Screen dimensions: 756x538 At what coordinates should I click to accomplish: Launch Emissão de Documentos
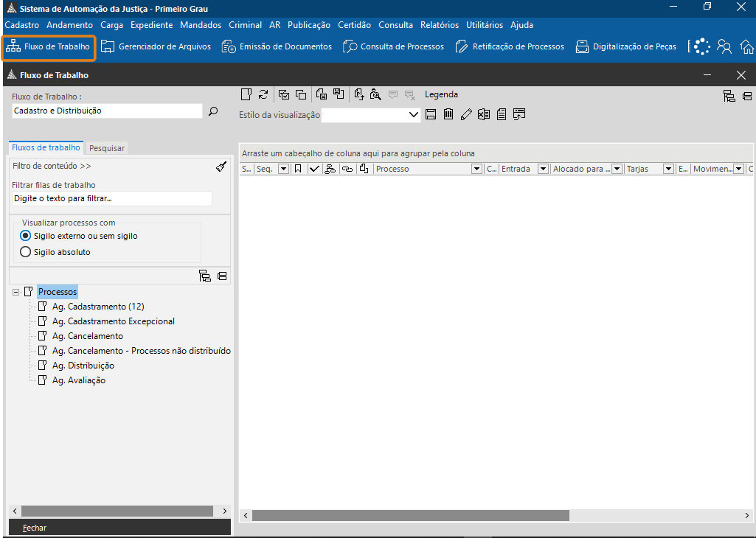277,46
